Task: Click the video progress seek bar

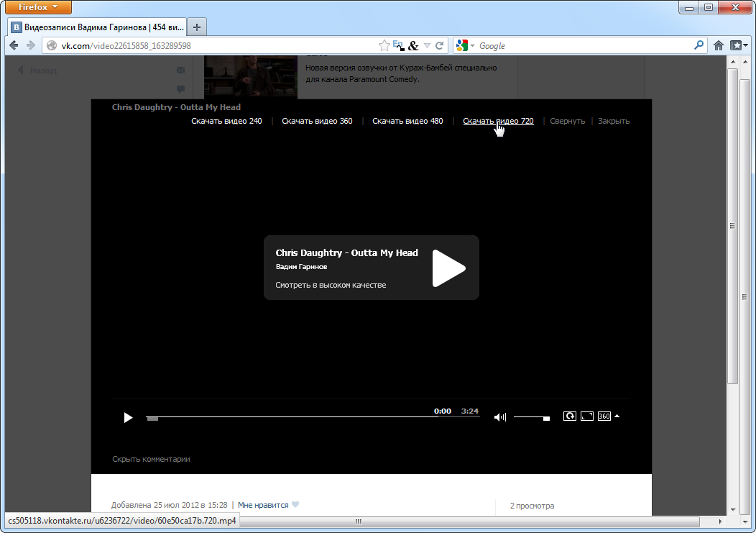Action: 313,417
